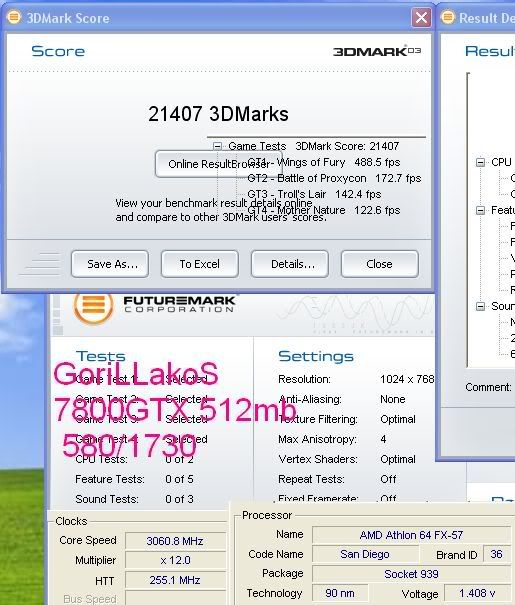The image size is (515, 605).
Task: Click the Result Details window title icon
Action: 447,17
